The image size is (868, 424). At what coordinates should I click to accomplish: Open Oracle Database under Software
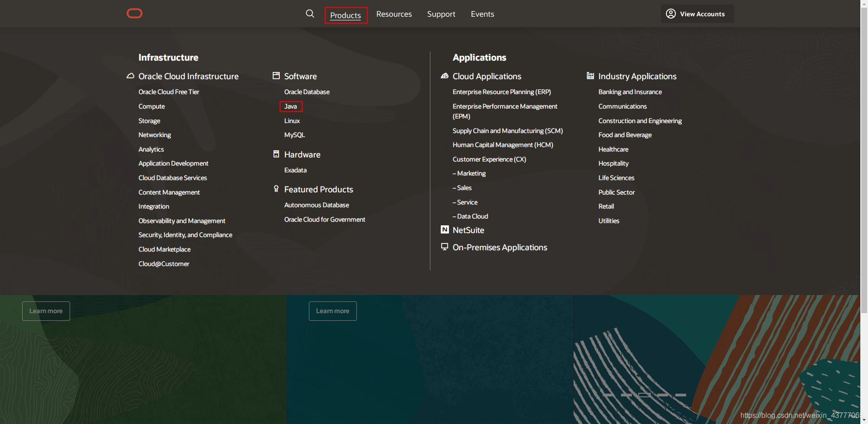click(x=307, y=92)
